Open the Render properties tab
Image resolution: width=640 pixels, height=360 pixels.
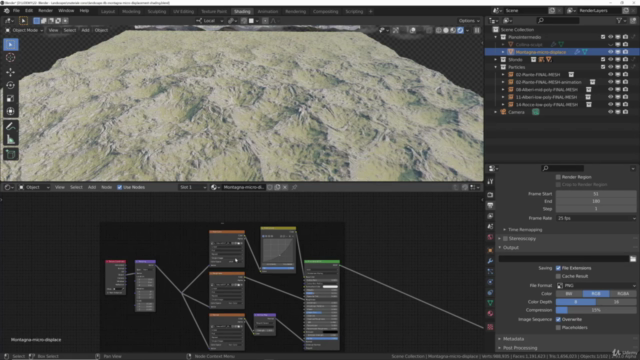[490, 195]
